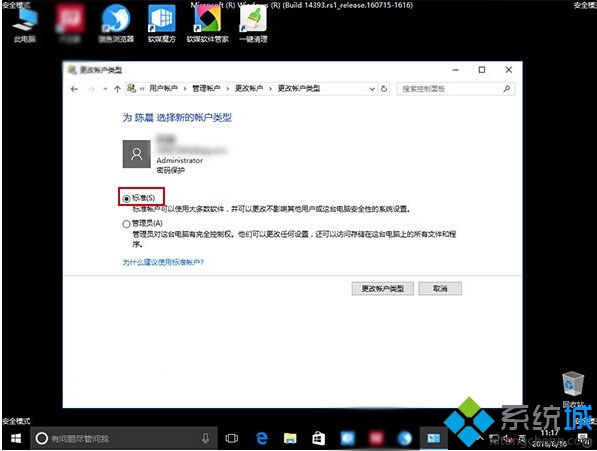Open the 为什么建议使用标准帐户 link
The height and width of the screenshot is (451, 597).
(x=163, y=262)
